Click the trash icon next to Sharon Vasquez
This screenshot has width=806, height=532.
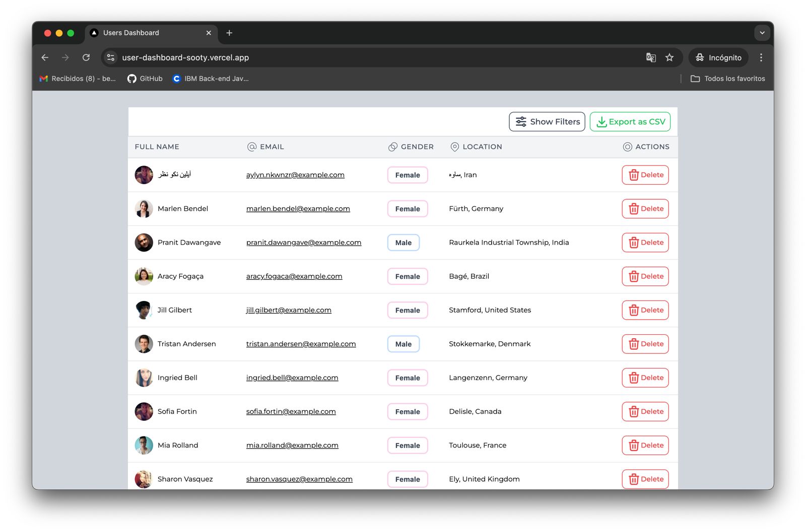coord(634,479)
